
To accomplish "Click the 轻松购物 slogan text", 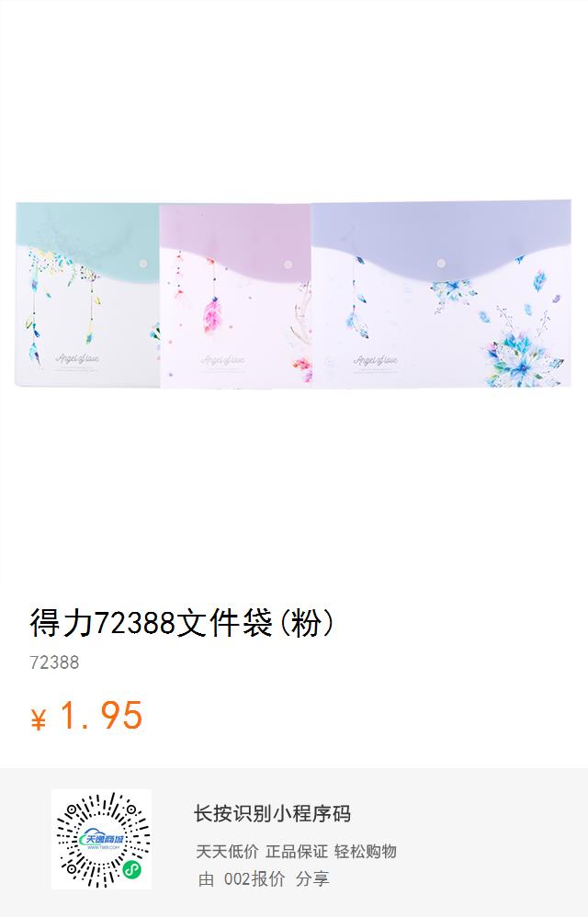I will tap(366, 852).
